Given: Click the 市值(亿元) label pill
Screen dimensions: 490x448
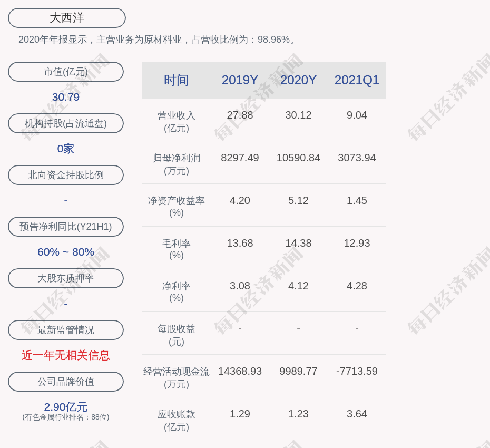Looking at the screenshot, I should [x=66, y=72].
